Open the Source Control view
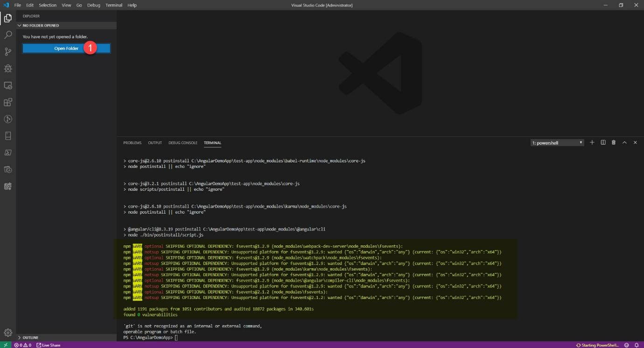Viewport: 644px width, 348px height. pos(8,52)
